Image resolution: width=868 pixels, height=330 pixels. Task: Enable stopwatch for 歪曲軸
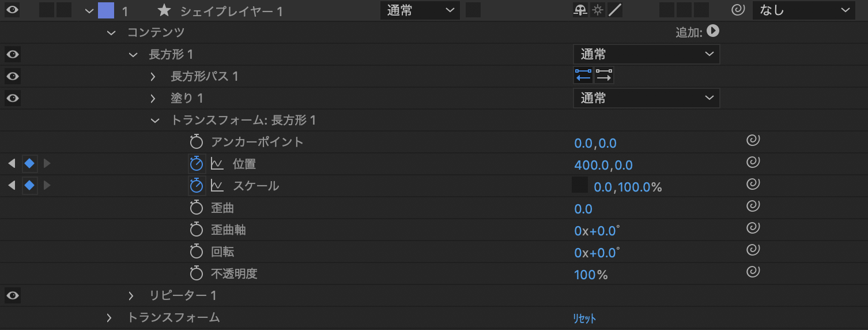tap(197, 230)
